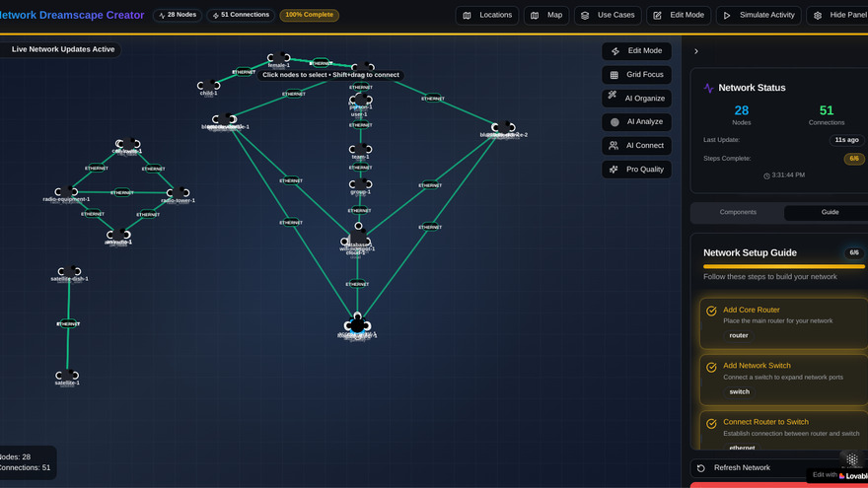The image size is (868, 488).
Task: Click the Pro Quality sparkle icon
Action: click(615, 170)
